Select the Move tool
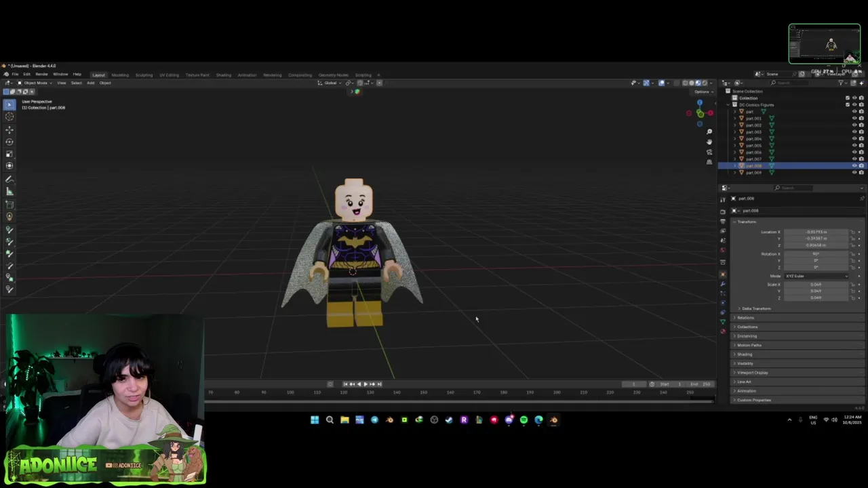The image size is (868, 488). [x=9, y=129]
